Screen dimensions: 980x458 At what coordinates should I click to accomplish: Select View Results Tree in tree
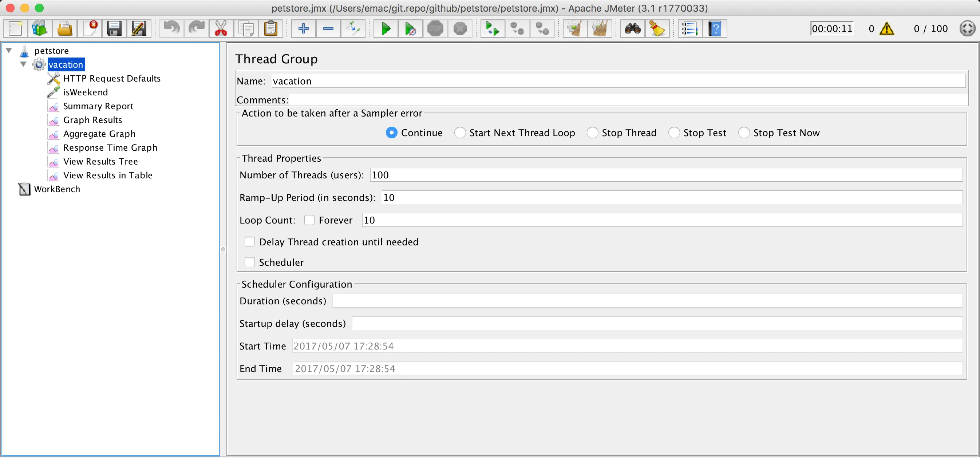point(100,162)
